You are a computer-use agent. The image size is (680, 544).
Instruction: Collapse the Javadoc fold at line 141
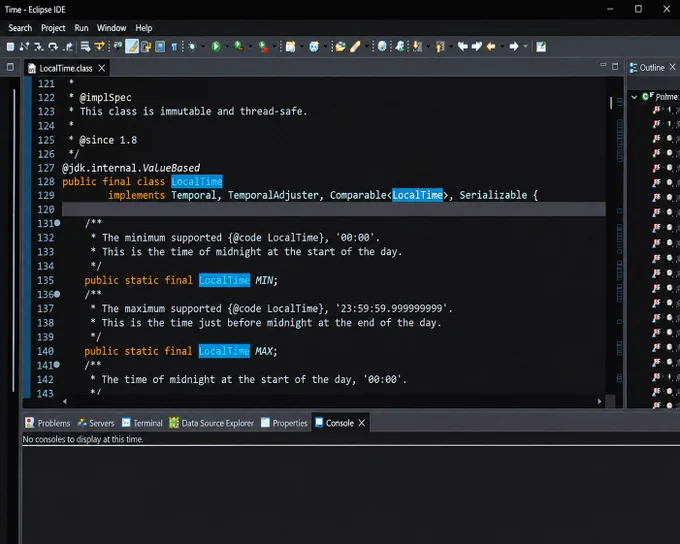point(57,365)
